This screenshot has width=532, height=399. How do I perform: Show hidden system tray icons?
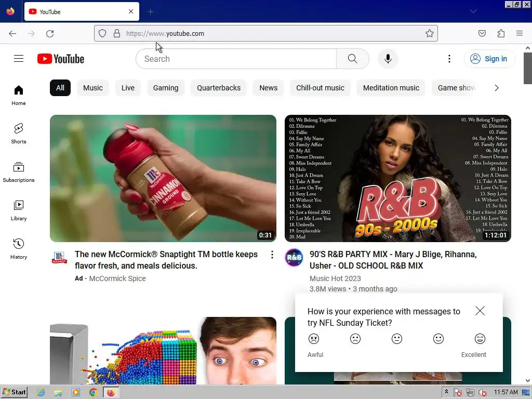(x=446, y=392)
